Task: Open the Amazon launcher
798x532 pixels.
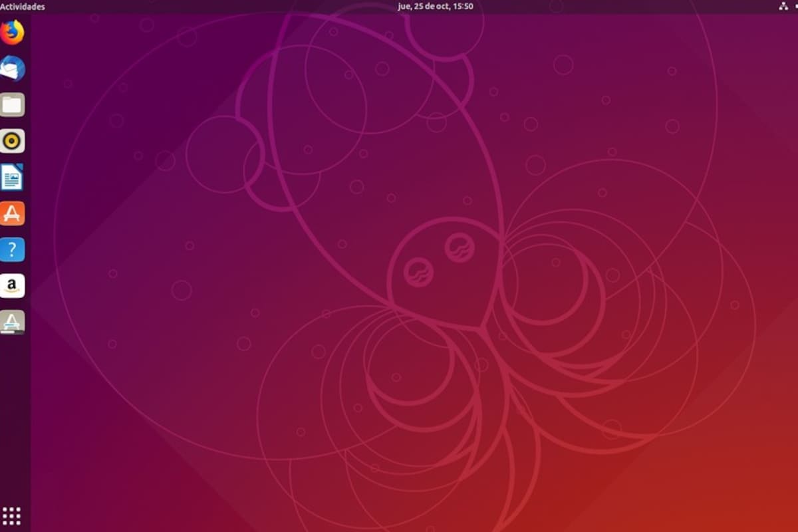Action: point(13,285)
